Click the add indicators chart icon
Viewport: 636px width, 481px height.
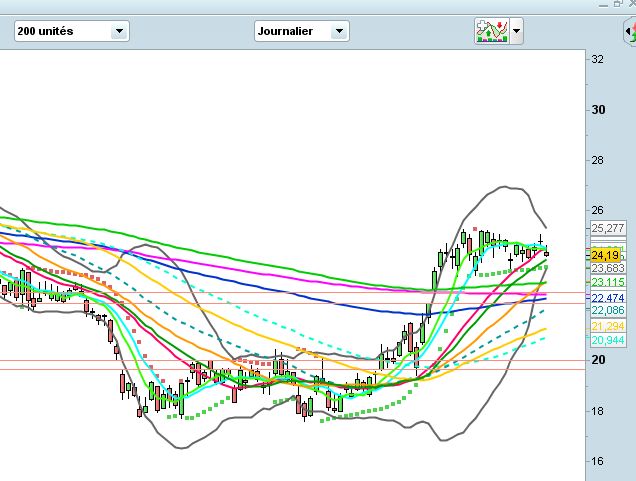pyautogui.click(x=492, y=31)
